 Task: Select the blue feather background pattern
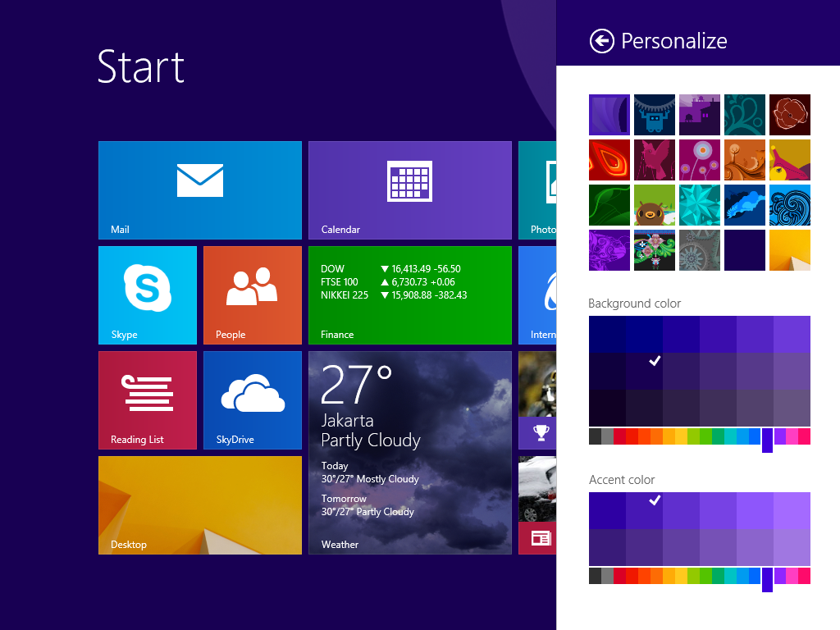pyautogui.click(x=745, y=205)
